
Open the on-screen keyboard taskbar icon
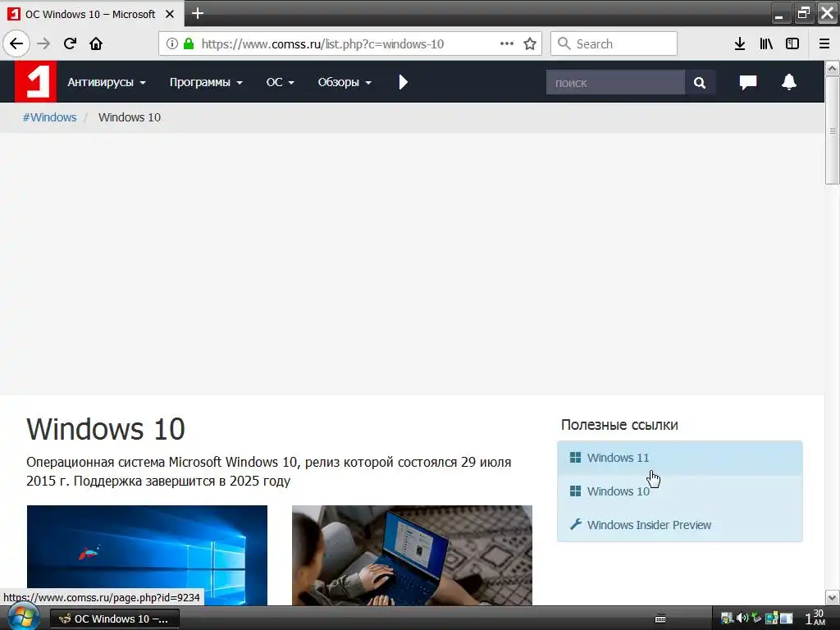coord(660,619)
